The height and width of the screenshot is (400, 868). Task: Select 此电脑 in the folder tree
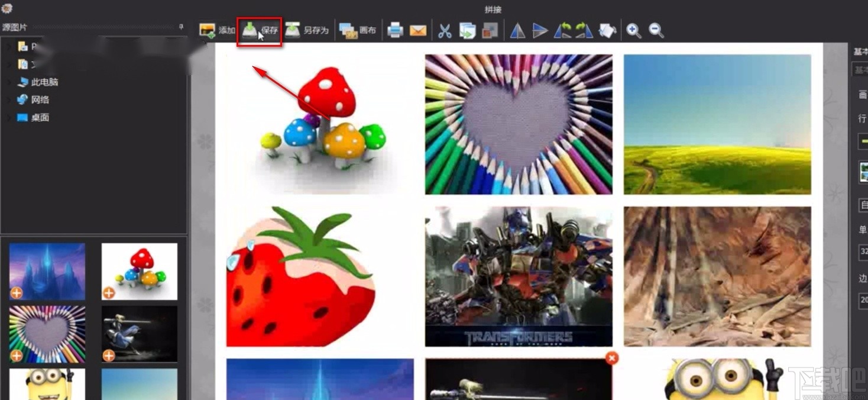(x=44, y=82)
